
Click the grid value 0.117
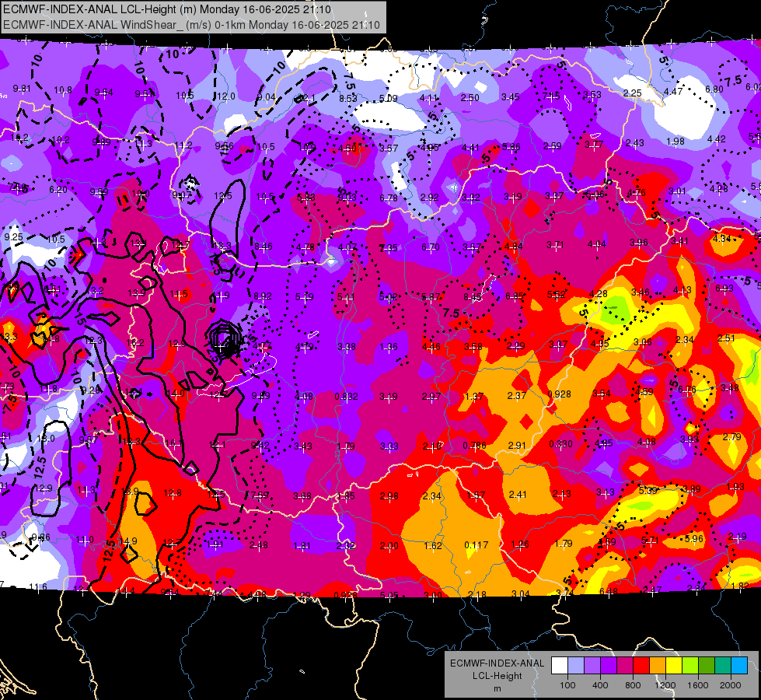tap(476, 545)
